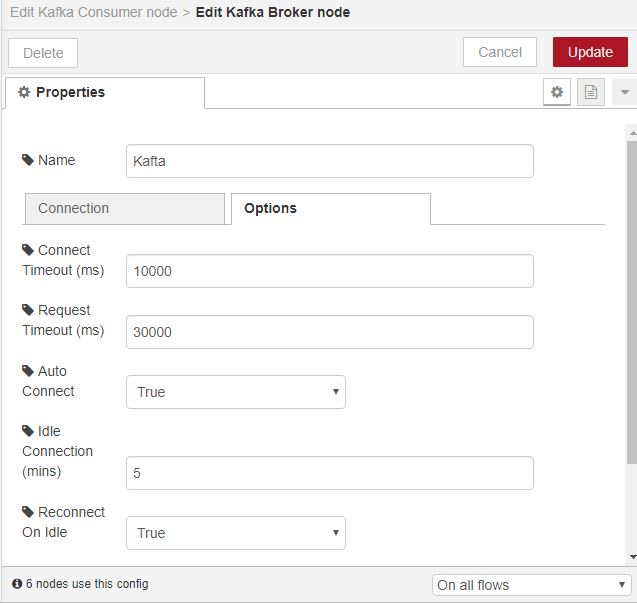Cancel editing the Kafka Broker node
The width and height of the screenshot is (637, 603).
(x=500, y=52)
